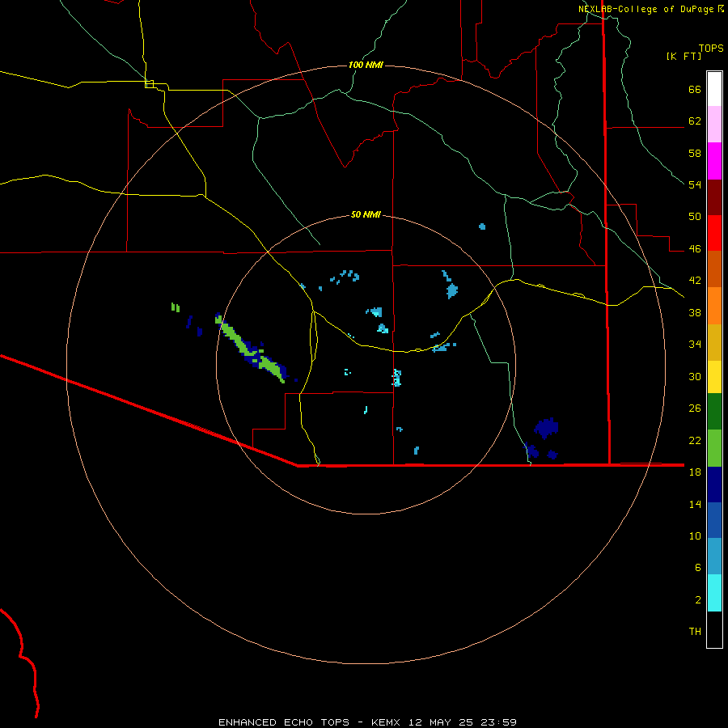This screenshot has height=728, width=728.
Task: Click the yellow legend swatch
Action: pyautogui.click(x=714, y=377)
